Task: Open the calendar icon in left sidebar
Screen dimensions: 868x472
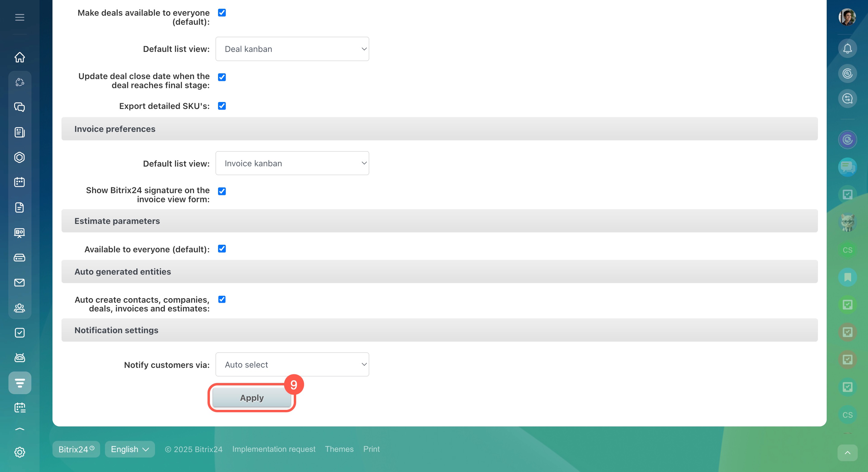Action: (20, 182)
